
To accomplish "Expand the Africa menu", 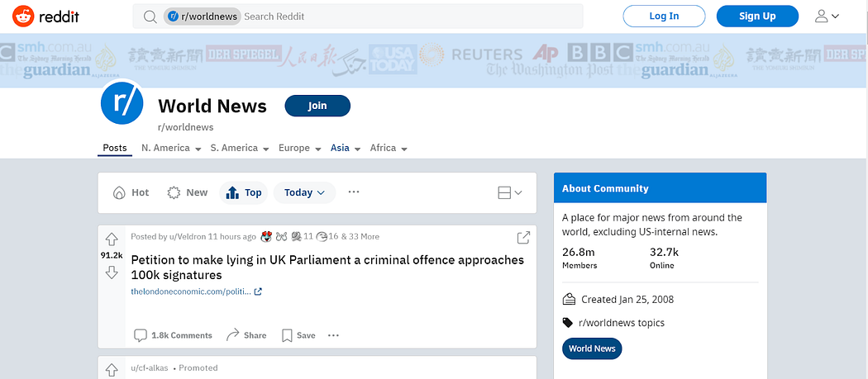I will point(389,149).
